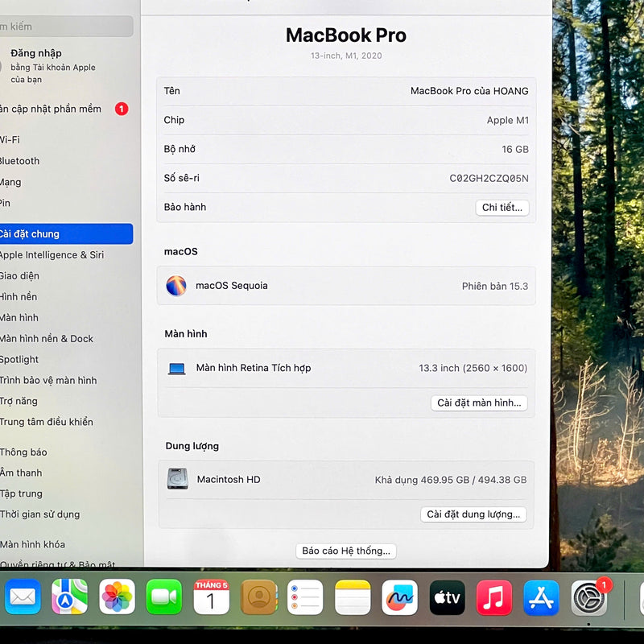Click the macOS Sequoia icon
Image resolution: width=644 pixels, height=644 pixels.
pyautogui.click(x=176, y=286)
